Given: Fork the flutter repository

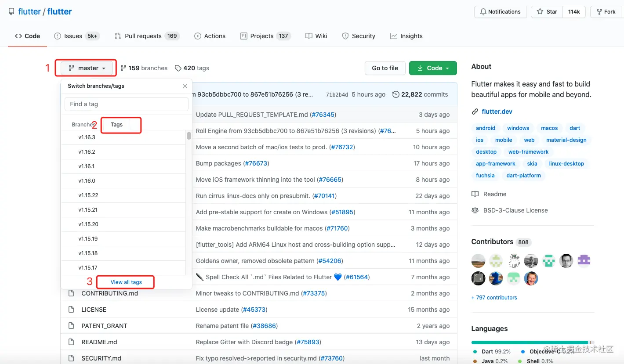Looking at the screenshot, I should (606, 12).
